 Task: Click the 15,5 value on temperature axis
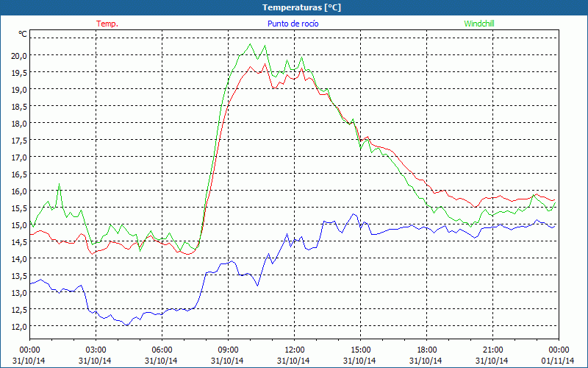click(x=20, y=208)
